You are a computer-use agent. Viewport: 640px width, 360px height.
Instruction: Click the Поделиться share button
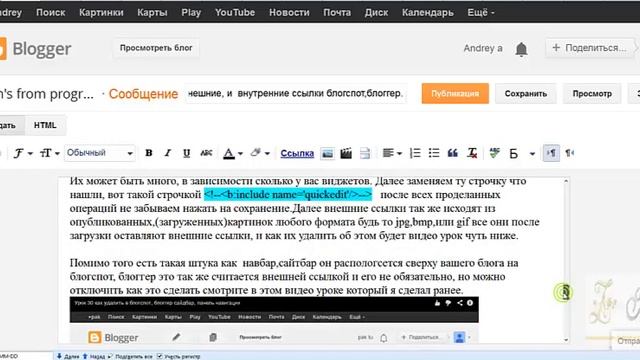coord(590,48)
